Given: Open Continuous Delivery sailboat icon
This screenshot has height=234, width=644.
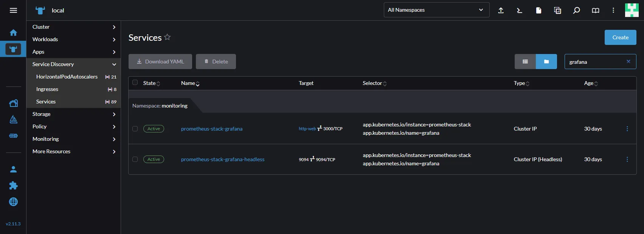Looking at the screenshot, I should click(x=13, y=120).
